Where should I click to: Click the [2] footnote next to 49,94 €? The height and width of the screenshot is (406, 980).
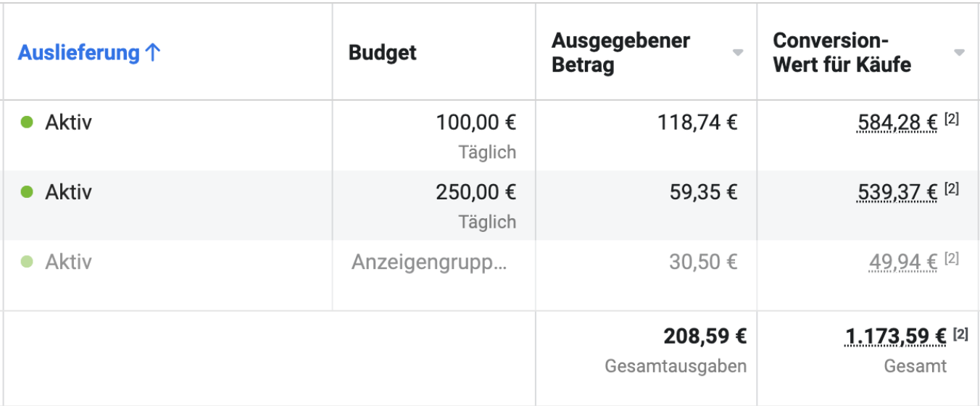[952, 259]
